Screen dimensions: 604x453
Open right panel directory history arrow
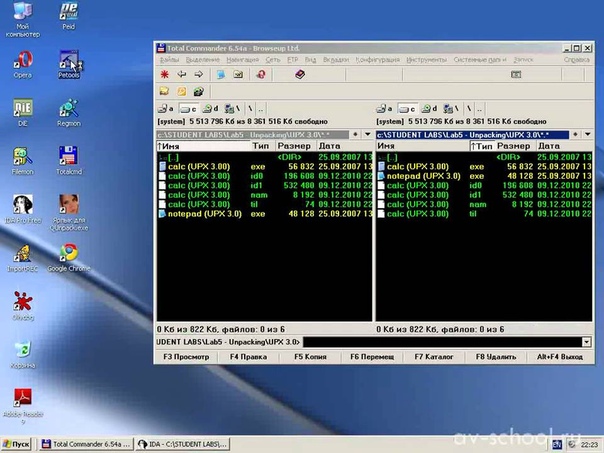[587, 134]
